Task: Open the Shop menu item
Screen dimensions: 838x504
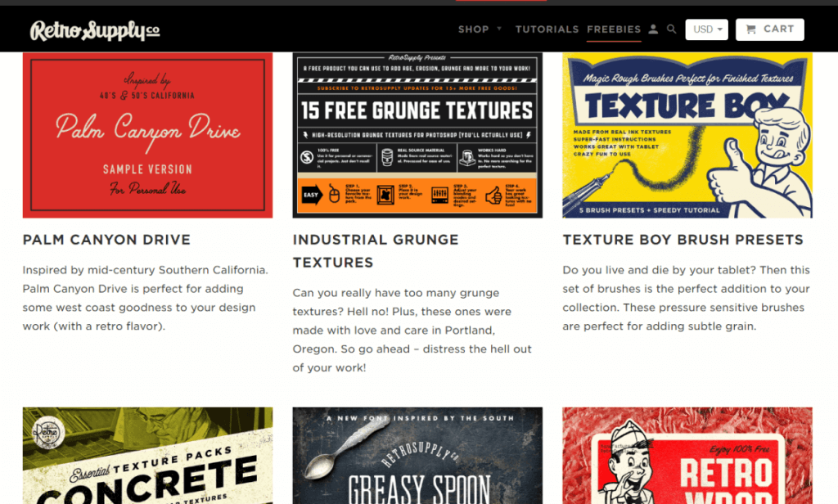Action: click(474, 29)
